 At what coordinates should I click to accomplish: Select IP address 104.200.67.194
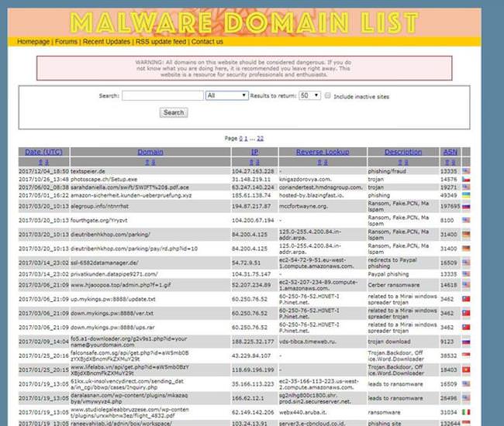pos(253,220)
